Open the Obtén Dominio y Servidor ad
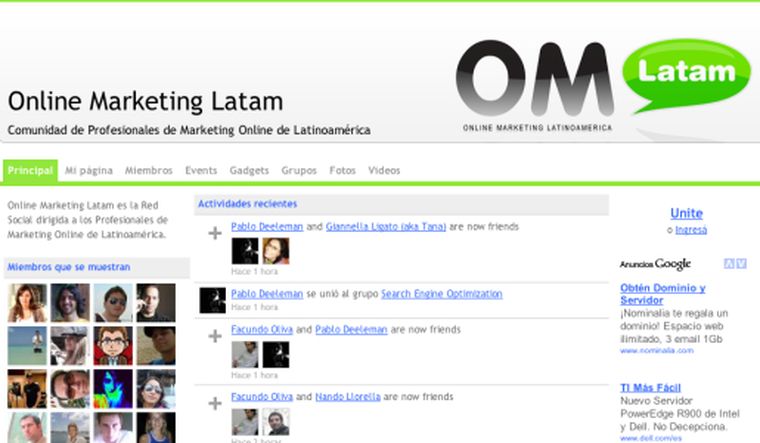Screen dimensions: 760x443 point(663,294)
